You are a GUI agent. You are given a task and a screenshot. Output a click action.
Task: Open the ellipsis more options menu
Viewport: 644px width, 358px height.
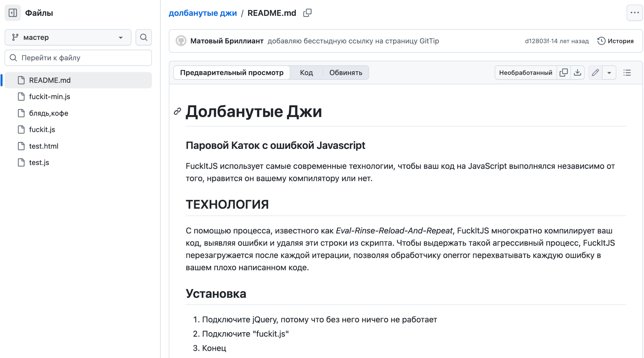pos(635,13)
